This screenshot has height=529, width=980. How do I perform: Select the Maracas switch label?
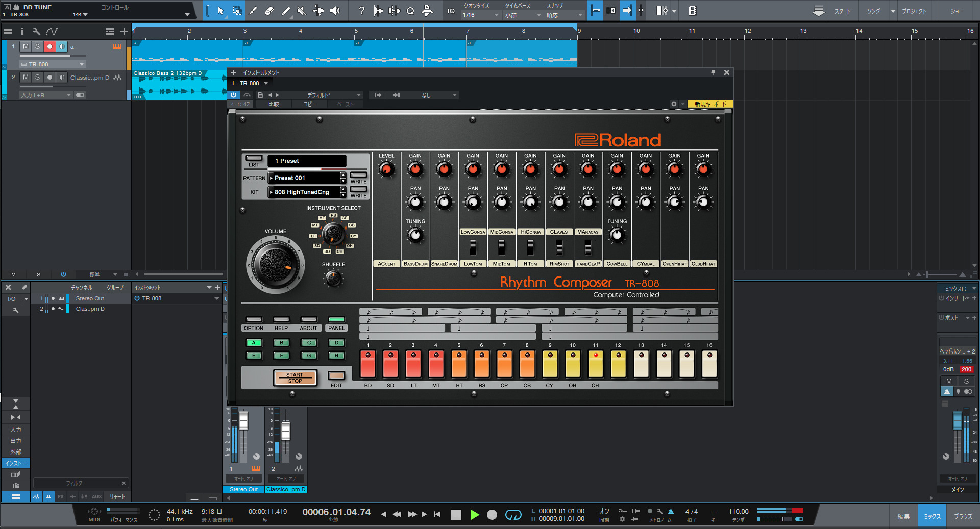click(588, 232)
